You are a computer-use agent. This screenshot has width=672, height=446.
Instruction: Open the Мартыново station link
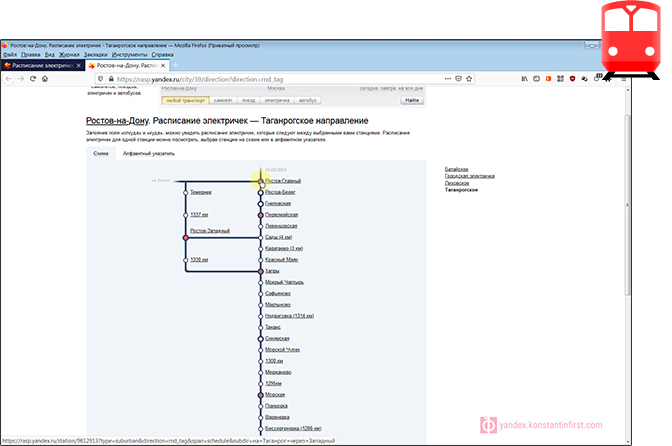pos(278,305)
